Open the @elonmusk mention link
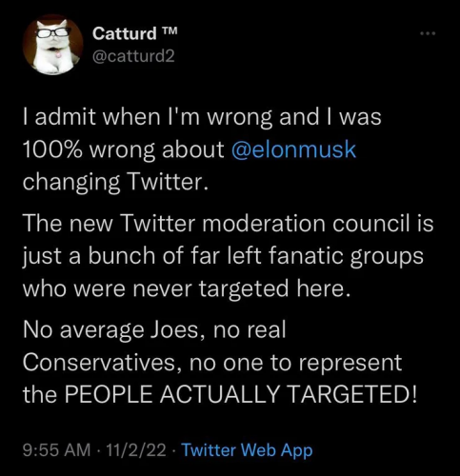Image resolution: width=460 pixels, height=476 pixels. click(x=294, y=149)
